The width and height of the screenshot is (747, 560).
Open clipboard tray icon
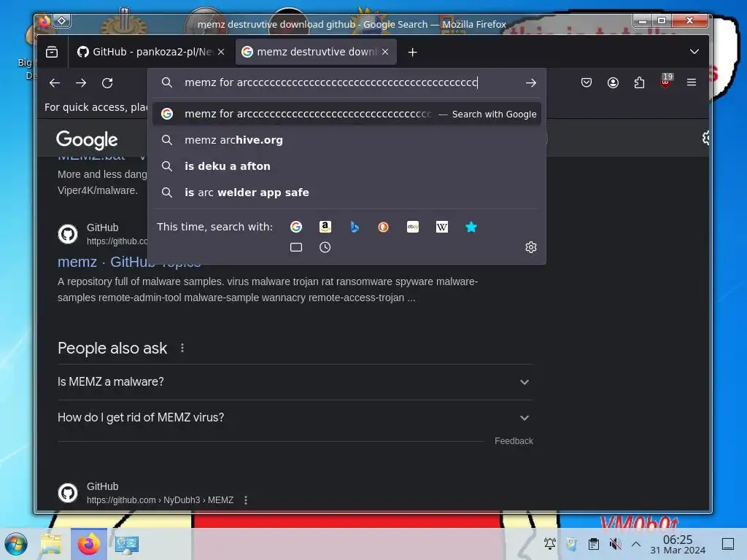pyautogui.click(x=594, y=543)
